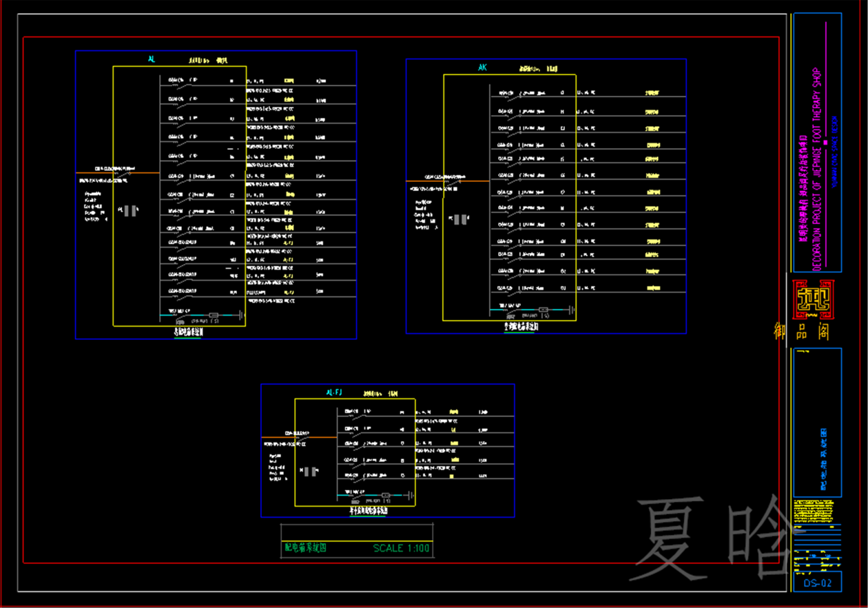Click the grounding symbol in AL panel

(x=241, y=316)
